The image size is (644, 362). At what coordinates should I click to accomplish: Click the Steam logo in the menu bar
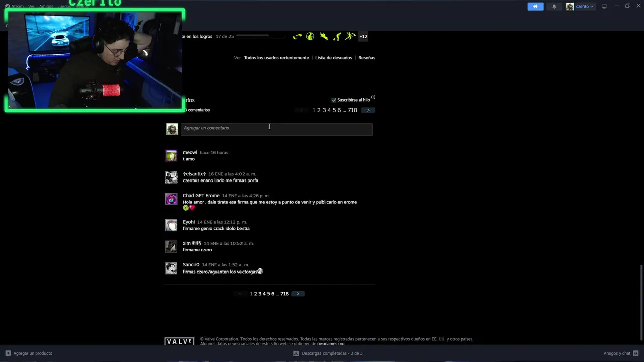click(x=8, y=6)
